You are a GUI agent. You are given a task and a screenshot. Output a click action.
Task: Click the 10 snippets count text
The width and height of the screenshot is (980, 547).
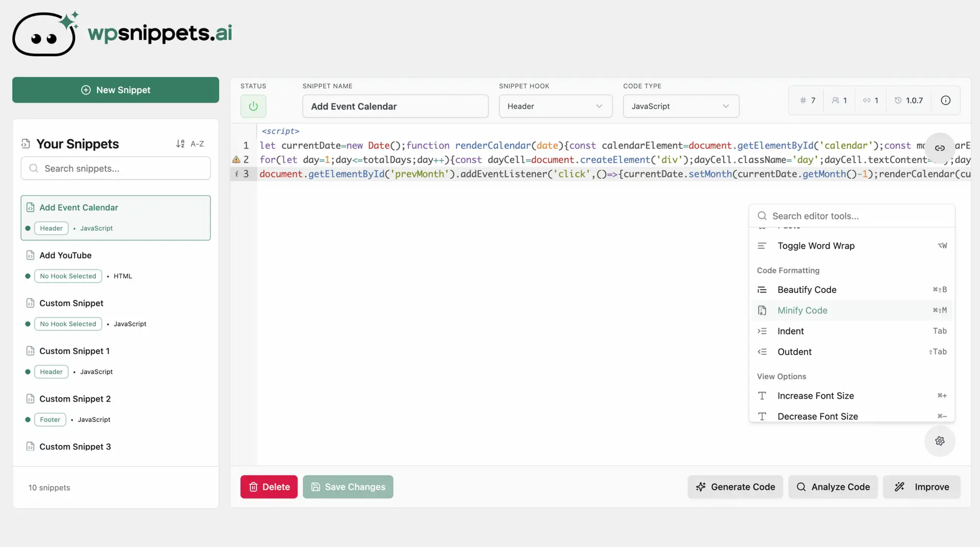coord(50,488)
